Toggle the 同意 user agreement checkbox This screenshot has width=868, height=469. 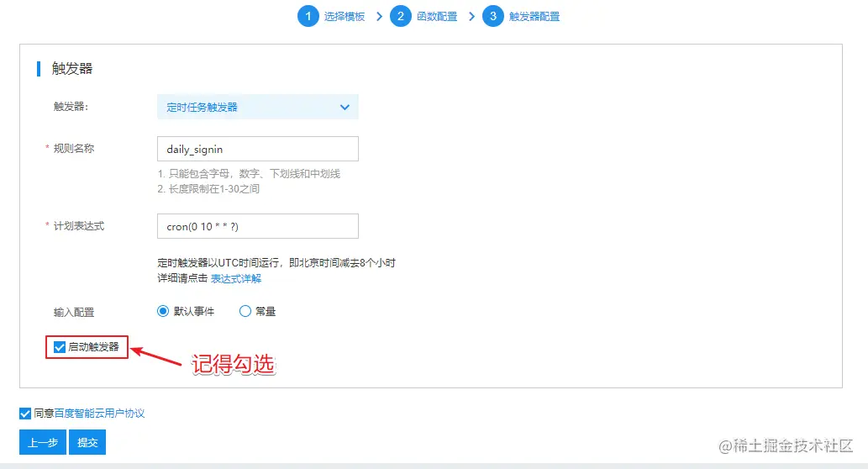(25, 414)
